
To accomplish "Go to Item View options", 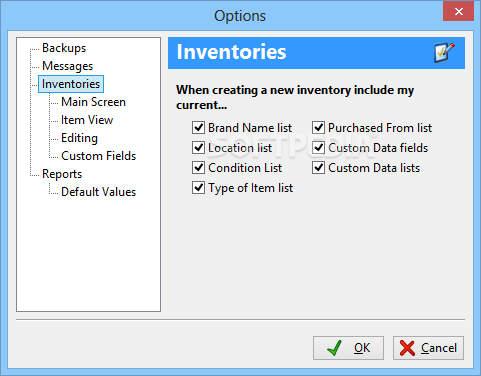I will point(87,120).
